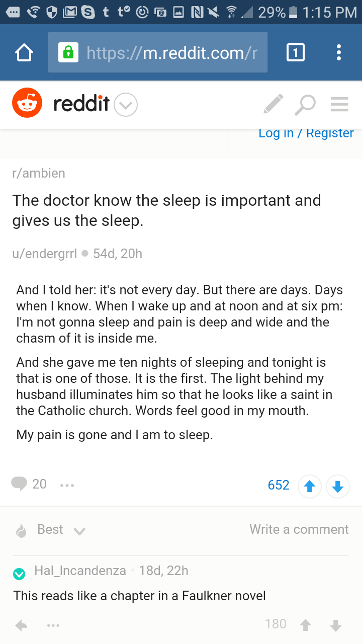Tap the post's comment bubble icon
The width and height of the screenshot is (362, 644).
coord(19,484)
